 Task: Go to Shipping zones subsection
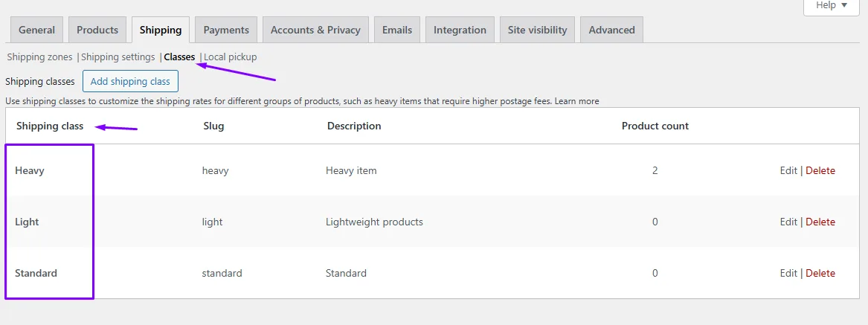point(40,57)
